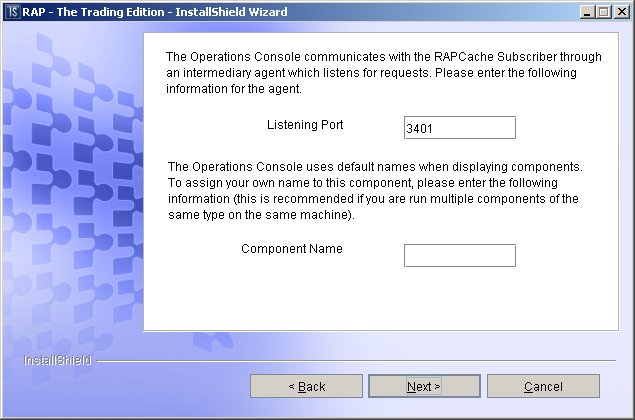Cancel the InstallShield wizard
The height and width of the screenshot is (420, 635).
pos(543,386)
